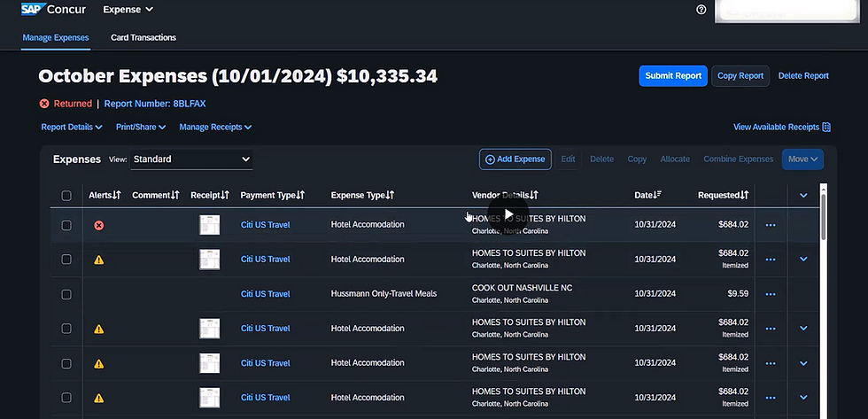Switch to the Manage Expenses tab
The image size is (868, 419).
[x=55, y=37]
